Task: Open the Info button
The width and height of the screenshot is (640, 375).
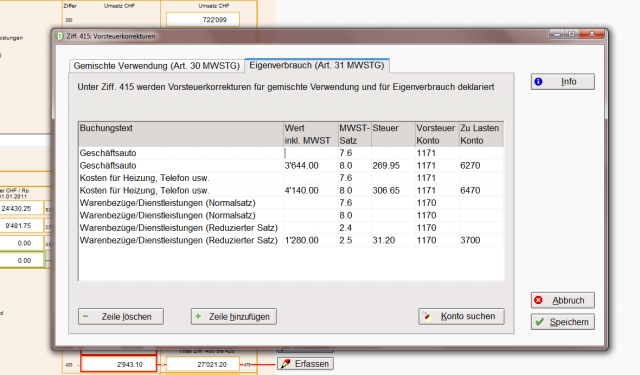Action: [x=562, y=82]
